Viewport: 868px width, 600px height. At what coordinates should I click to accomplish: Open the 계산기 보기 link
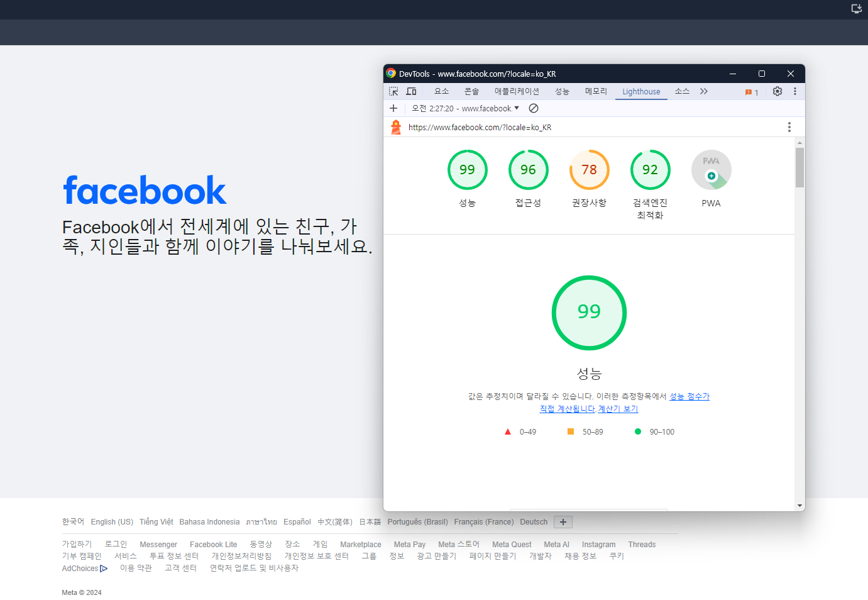pos(618,409)
